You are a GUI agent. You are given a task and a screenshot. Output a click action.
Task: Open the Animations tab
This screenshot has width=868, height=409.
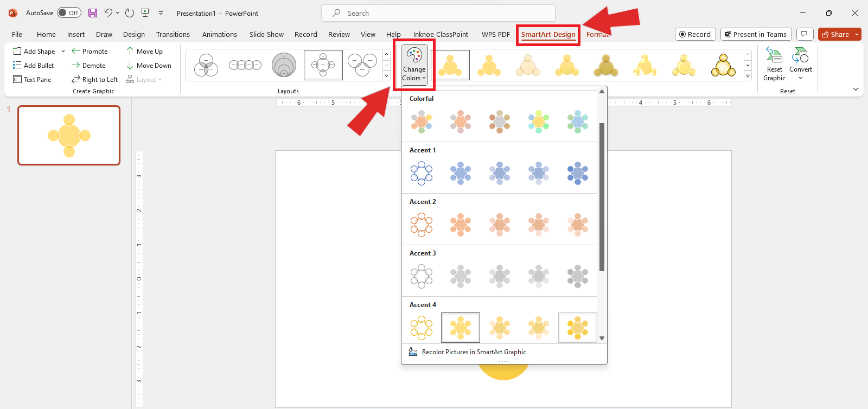220,34
